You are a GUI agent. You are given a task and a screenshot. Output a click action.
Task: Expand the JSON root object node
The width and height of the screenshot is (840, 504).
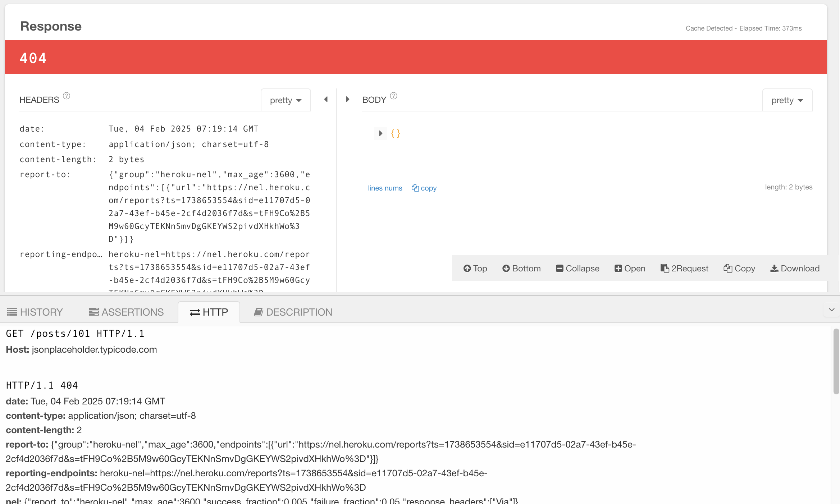380,133
